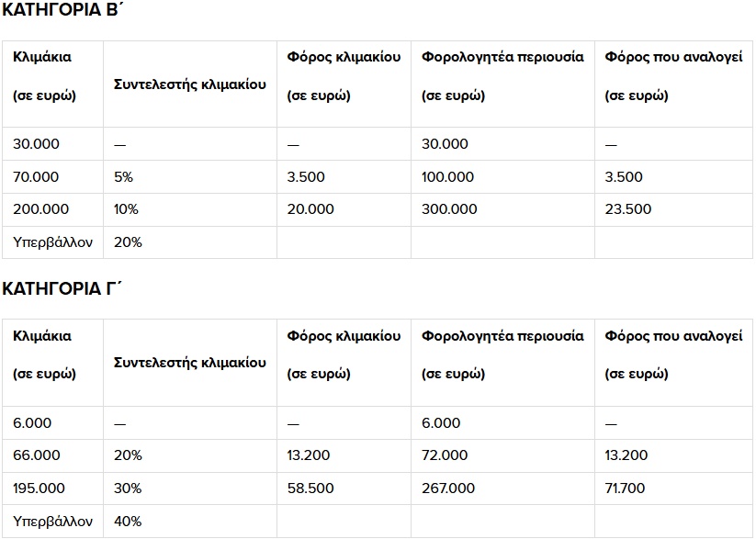Select the 200.000 bracket cell
Image resolution: width=756 pixels, height=539 pixels.
(x=37, y=209)
